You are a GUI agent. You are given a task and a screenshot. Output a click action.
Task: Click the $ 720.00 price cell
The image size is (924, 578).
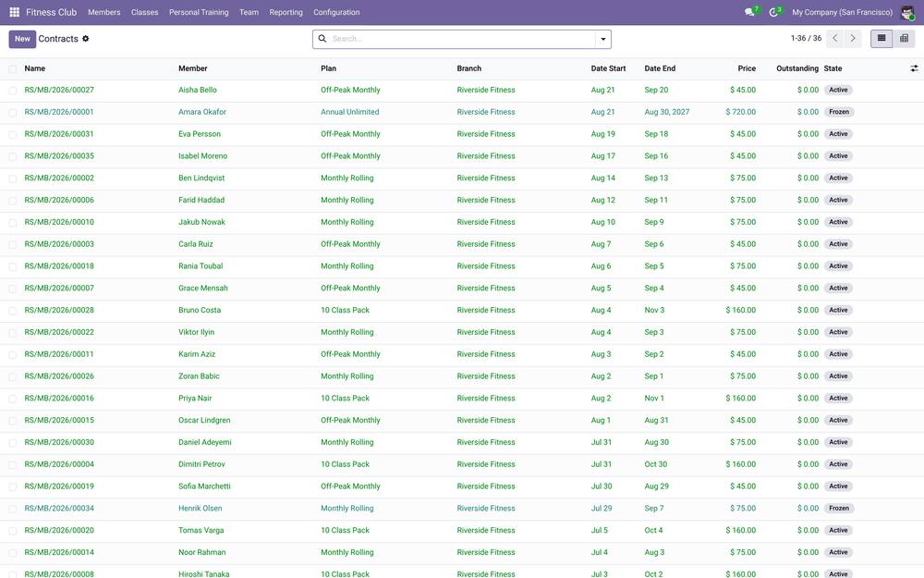tap(741, 112)
